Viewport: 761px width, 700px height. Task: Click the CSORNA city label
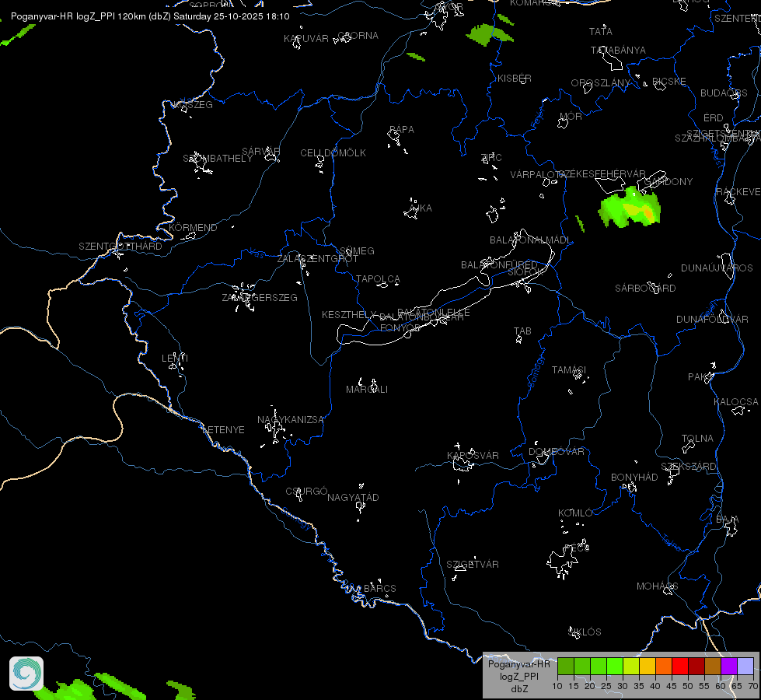pos(358,36)
